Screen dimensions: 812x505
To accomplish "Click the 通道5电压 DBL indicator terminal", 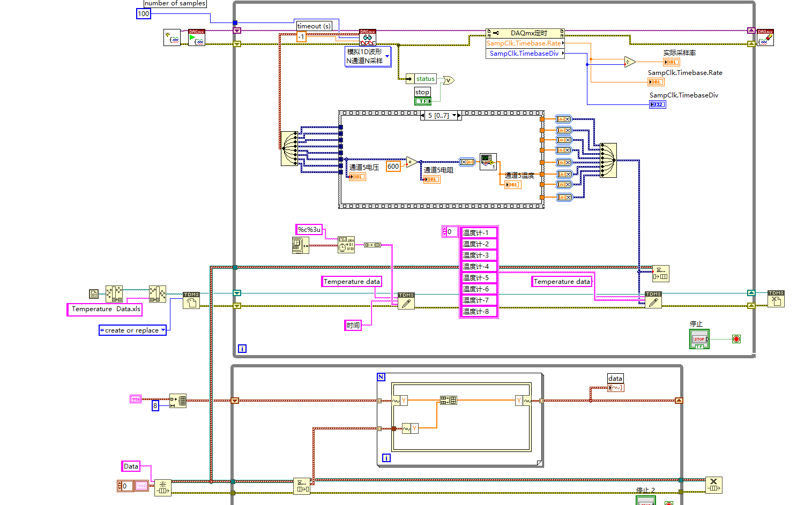I will 357,177.
